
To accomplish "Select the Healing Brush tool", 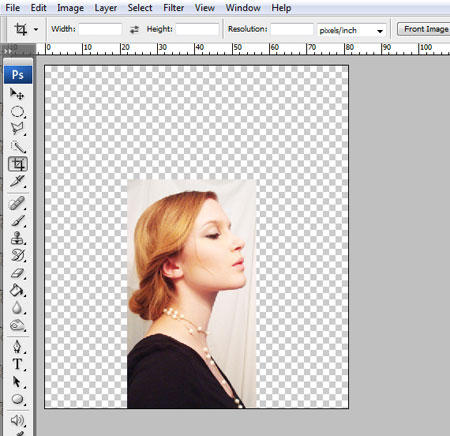I will click(x=17, y=203).
